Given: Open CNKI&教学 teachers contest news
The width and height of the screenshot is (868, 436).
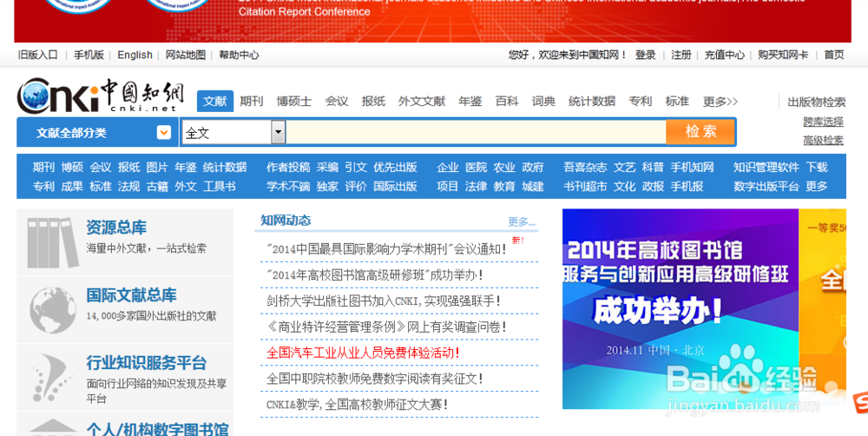Looking at the screenshot, I should [x=357, y=405].
